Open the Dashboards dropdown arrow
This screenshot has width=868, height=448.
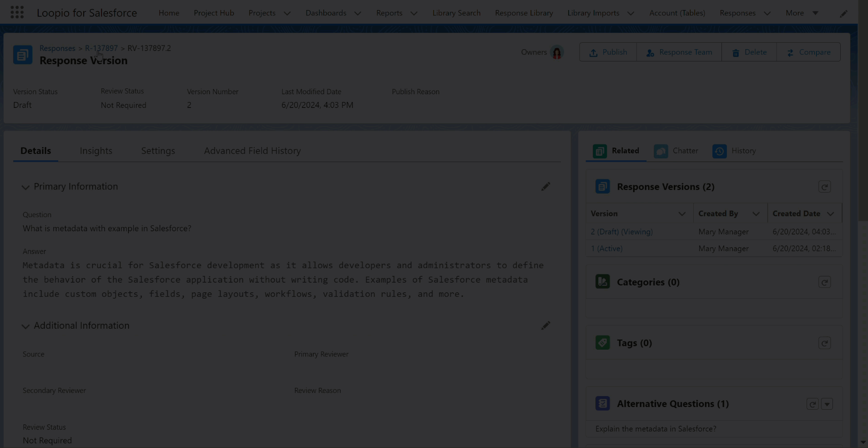[358, 13]
